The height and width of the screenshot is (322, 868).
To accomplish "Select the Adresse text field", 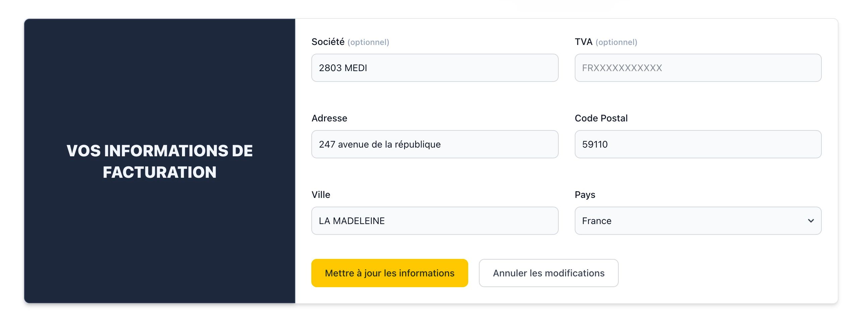I will pyautogui.click(x=435, y=144).
